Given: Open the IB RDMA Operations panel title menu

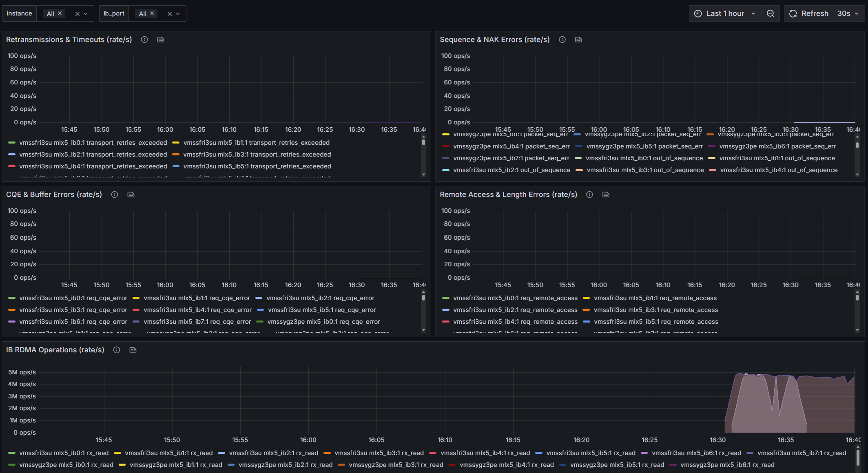Looking at the screenshot, I should coord(55,350).
